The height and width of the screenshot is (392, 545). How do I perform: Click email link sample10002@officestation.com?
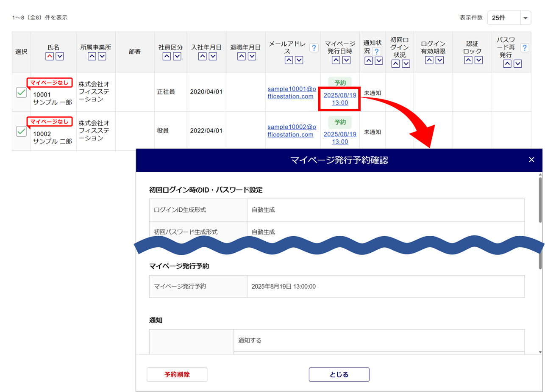(292, 131)
